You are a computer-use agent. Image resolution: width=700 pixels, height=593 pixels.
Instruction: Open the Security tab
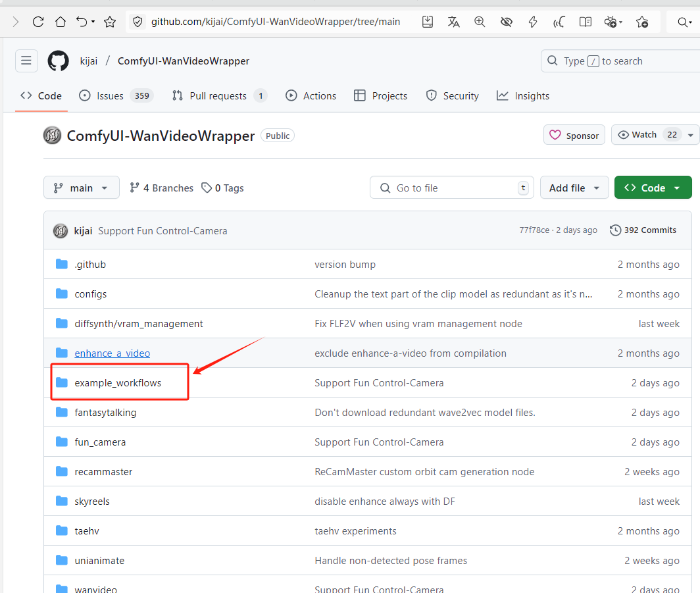click(452, 95)
